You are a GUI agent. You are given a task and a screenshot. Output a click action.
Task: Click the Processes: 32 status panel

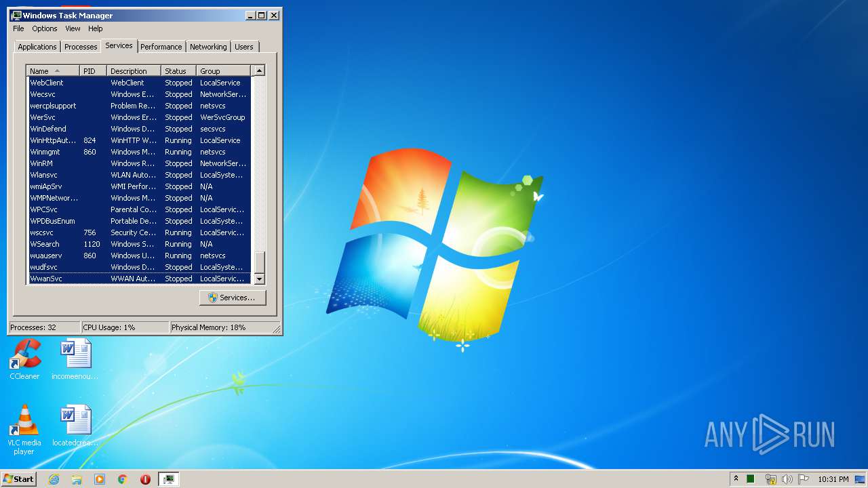(x=44, y=327)
